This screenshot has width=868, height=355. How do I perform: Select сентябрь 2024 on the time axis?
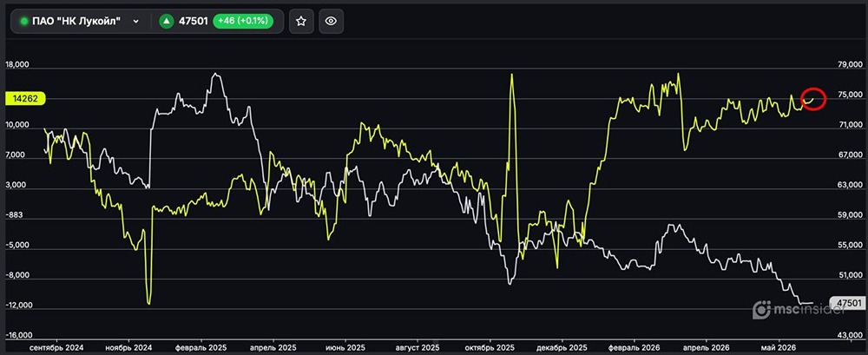point(56,348)
